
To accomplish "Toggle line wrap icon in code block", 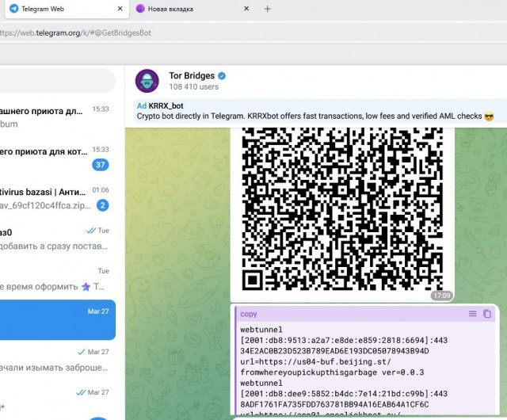I will [x=472, y=314].
